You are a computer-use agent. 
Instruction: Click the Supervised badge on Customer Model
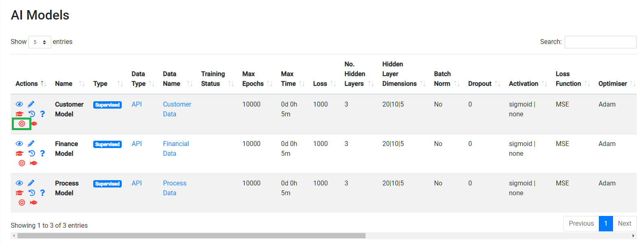pyautogui.click(x=107, y=105)
